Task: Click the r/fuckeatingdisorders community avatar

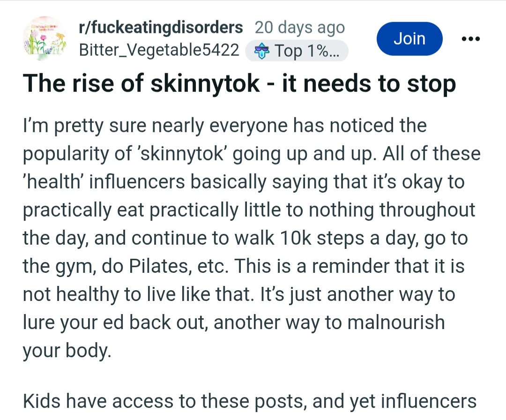Action: point(45,38)
